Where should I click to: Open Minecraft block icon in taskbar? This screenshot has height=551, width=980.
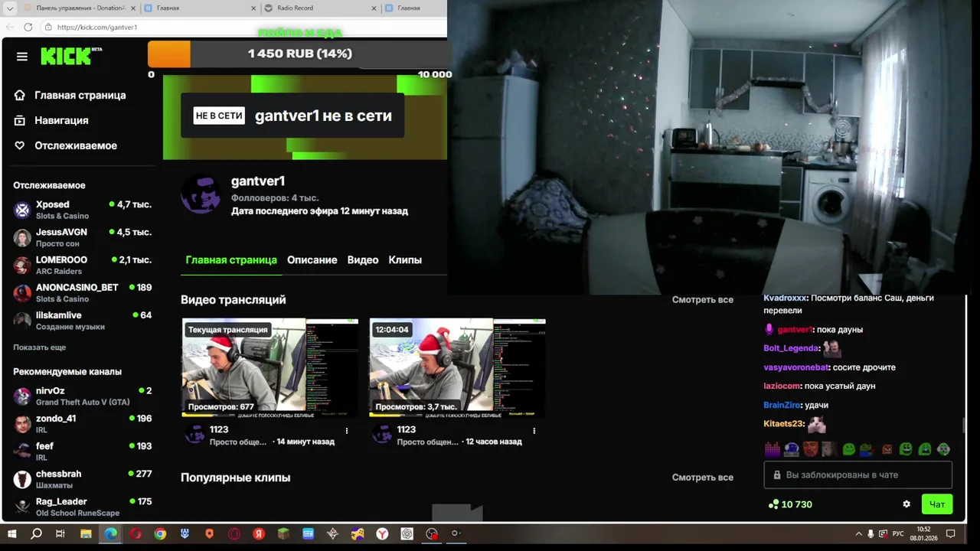283,534
